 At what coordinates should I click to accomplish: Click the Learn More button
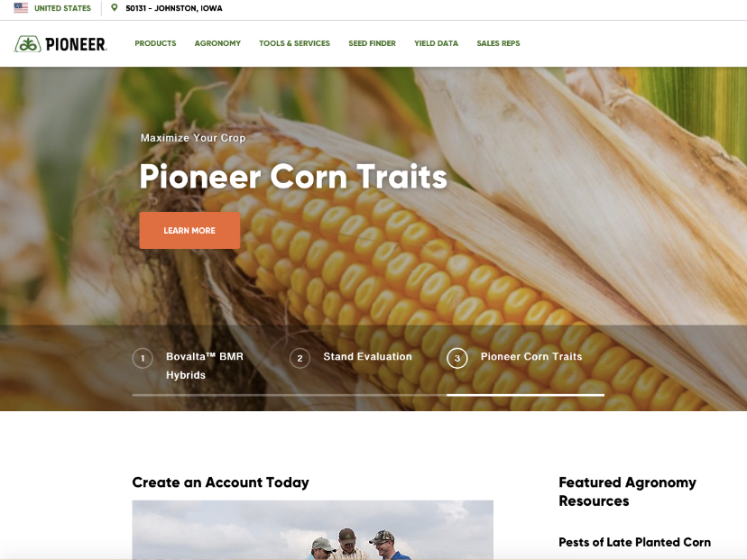[x=189, y=231]
